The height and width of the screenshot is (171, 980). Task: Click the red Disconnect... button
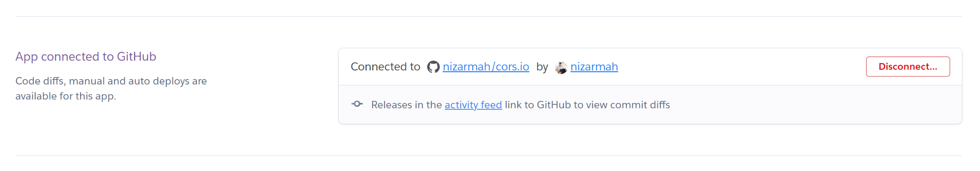click(907, 67)
